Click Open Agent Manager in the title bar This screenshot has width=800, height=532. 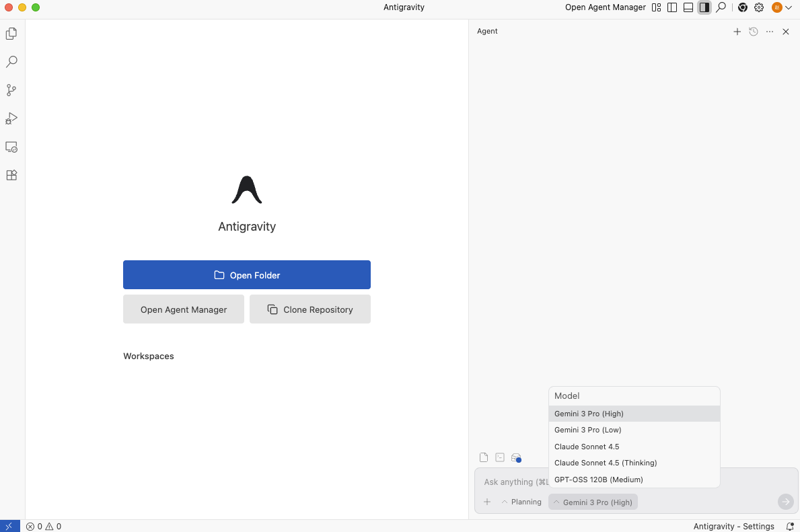tap(605, 7)
